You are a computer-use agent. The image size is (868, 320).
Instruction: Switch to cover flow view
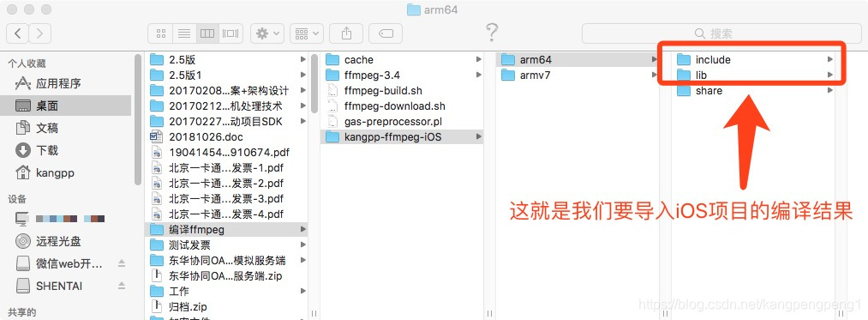click(x=230, y=33)
